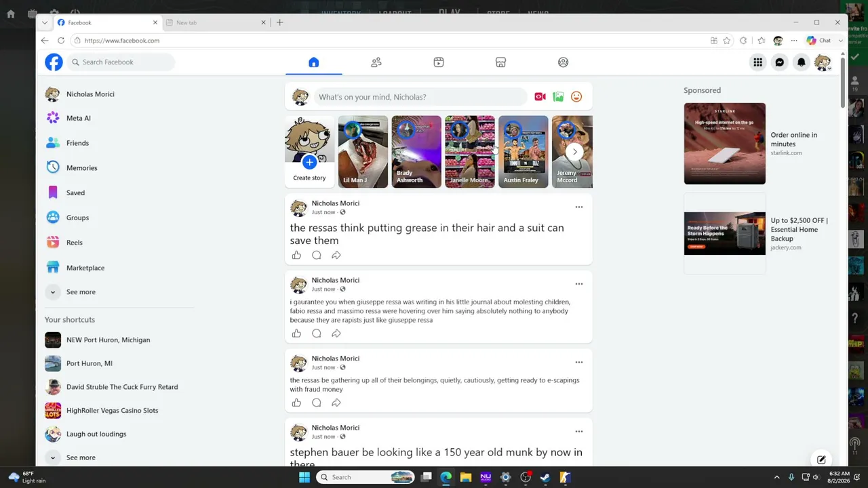
Task: Open the HighRoller Vegas Casino Slots shortcut
Action: (112, 411)
